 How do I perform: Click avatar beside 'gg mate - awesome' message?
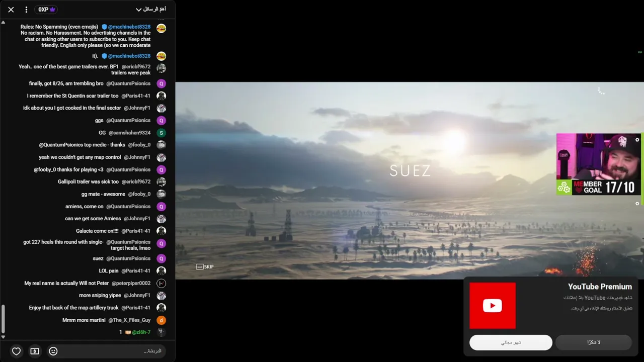pyautogui.click(x=161, y=194)
